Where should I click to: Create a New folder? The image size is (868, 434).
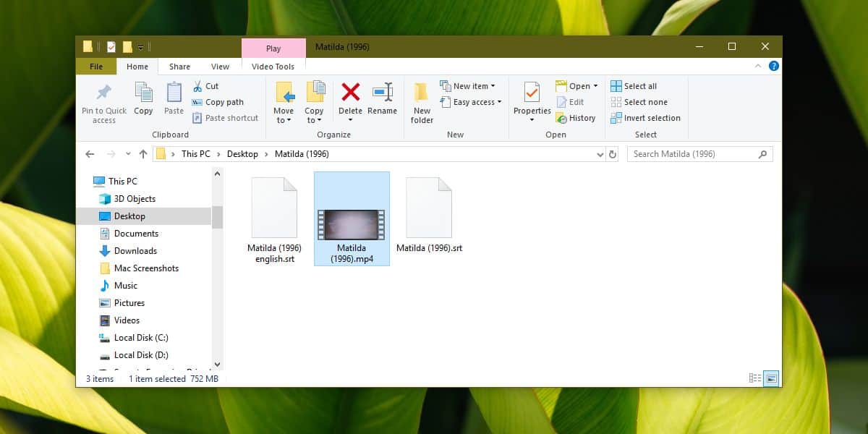click(x=422, y=102)
